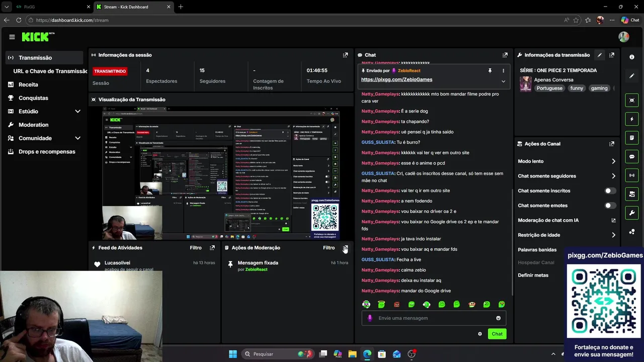Expand the pinned message chevron
The height and width of the screenshot is (362, 644).
click(x=503, y=81)
